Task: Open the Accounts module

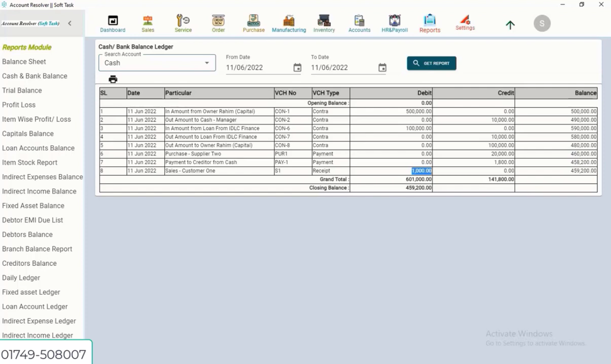Action: coord(359,23)
